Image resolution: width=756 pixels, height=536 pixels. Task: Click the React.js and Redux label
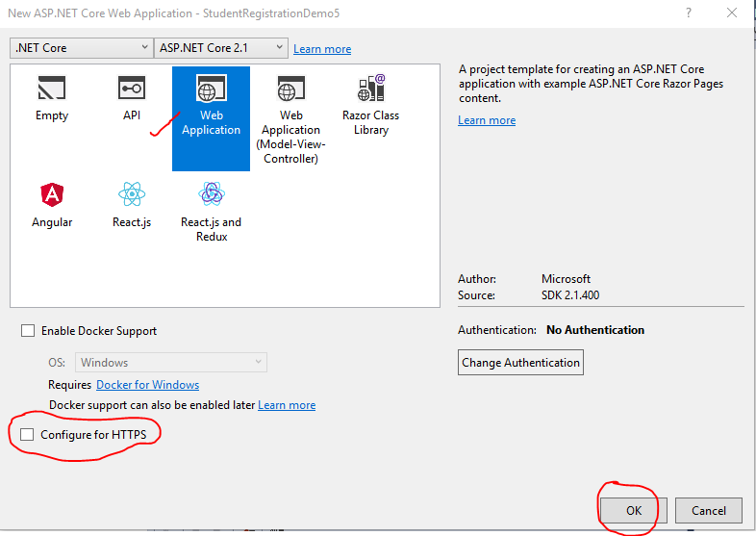(x=212, y=229)
